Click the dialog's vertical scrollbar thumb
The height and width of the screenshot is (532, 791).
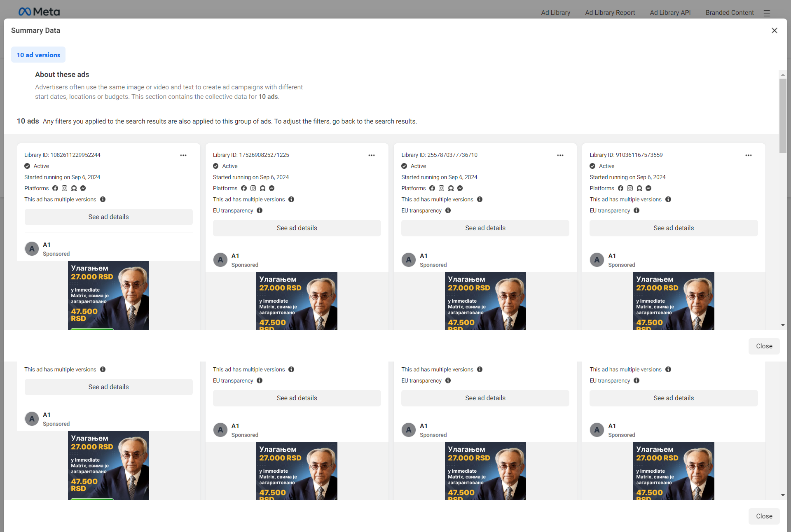click(x=783, y=116)
